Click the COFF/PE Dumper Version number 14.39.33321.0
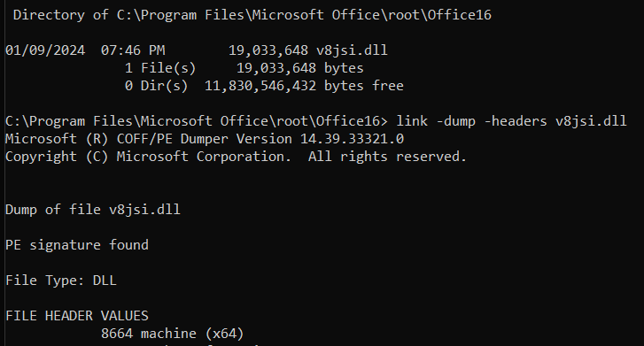The width and height of the screenshot is (644, 346). [x=352, y=139]
